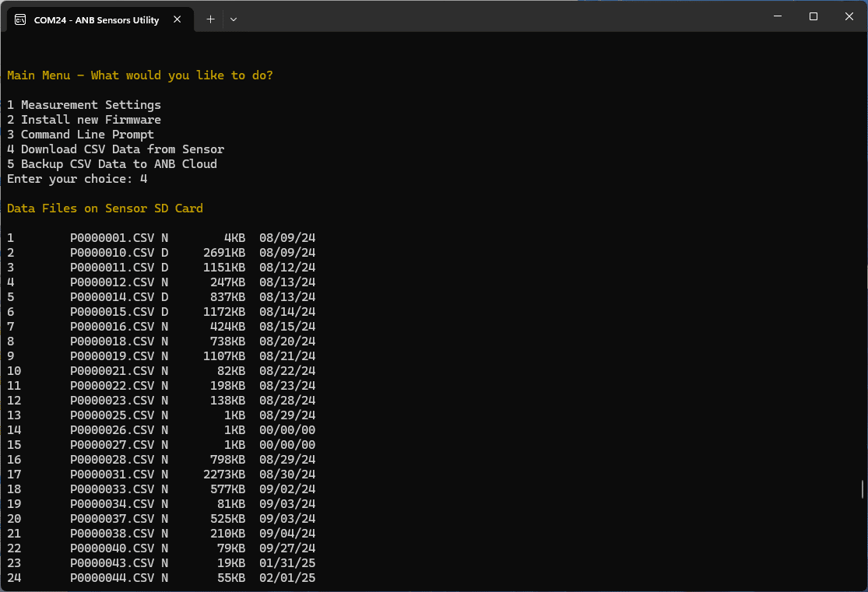Select option 2 Install new Firmware
Viewport: 868px width, 592px height.
83,119
